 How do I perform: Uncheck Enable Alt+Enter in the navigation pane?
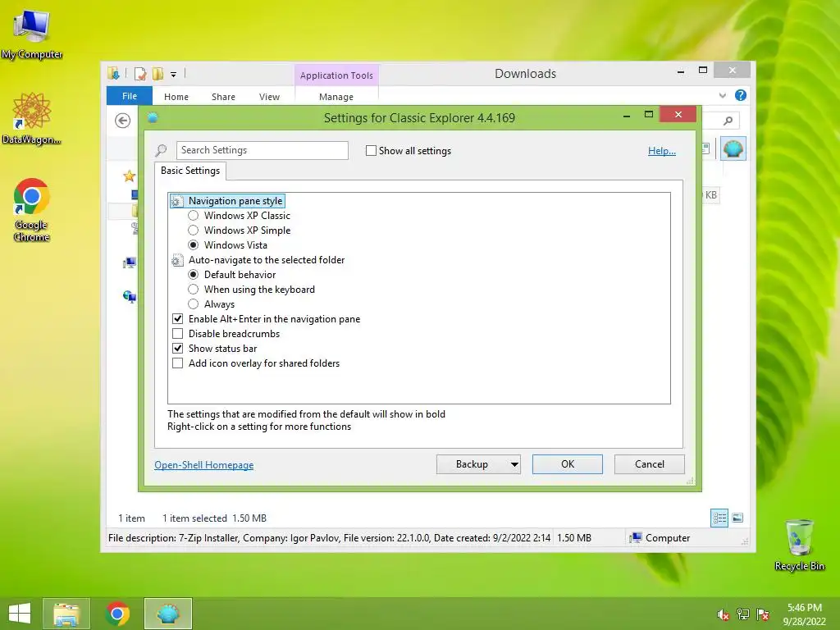pyautogui.click(x=178, y=319)
